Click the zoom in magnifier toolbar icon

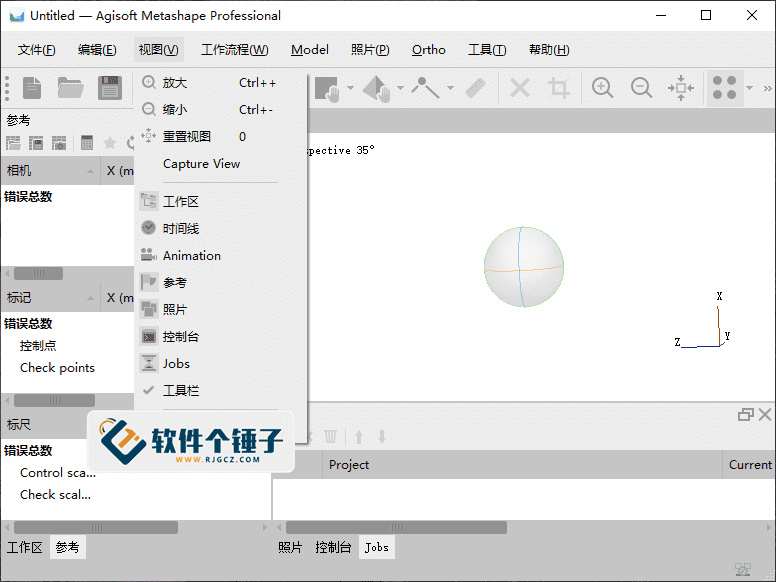[602, 88]
